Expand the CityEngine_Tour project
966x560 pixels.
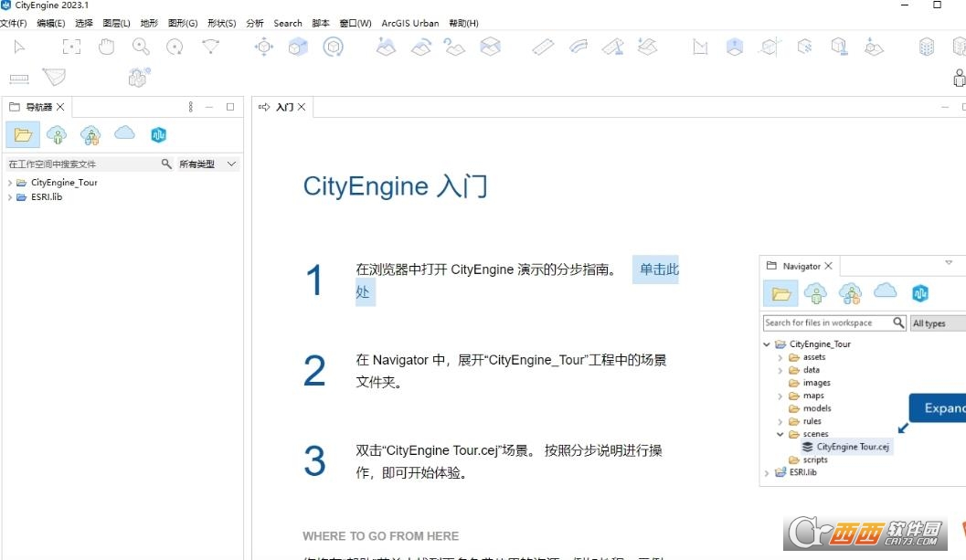tap(10, 183)
